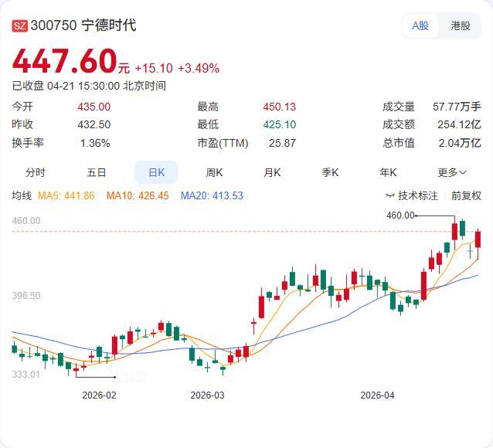Image resolution: width=493 pixels, height=448 pixels.
Task: Click the 460.00 high price annotation
Action: [x=400, y=216]
